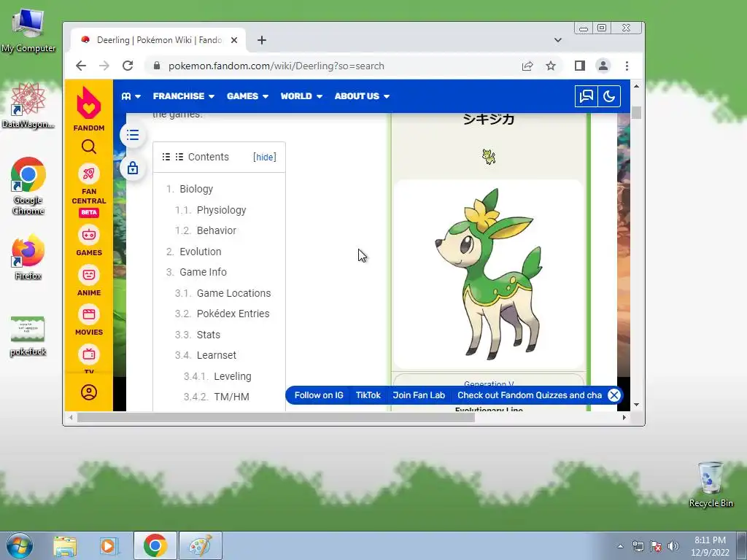
Task: Click Follow on IG button
Action: tap(319, 395)
